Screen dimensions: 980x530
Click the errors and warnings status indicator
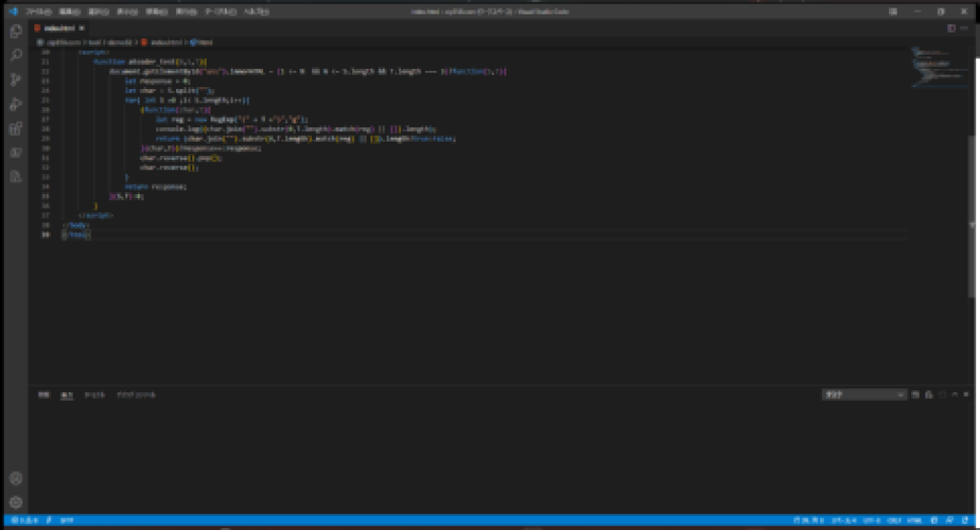(24, 520)
